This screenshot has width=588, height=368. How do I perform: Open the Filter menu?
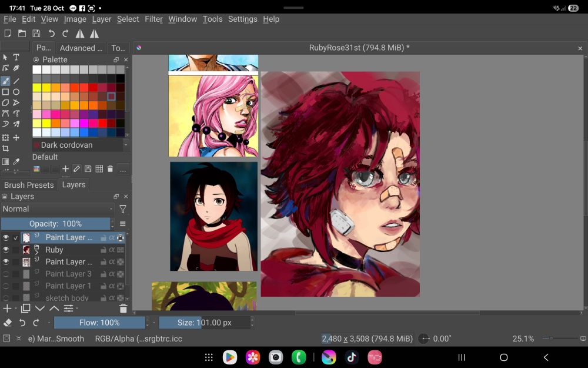pos(153,19)
